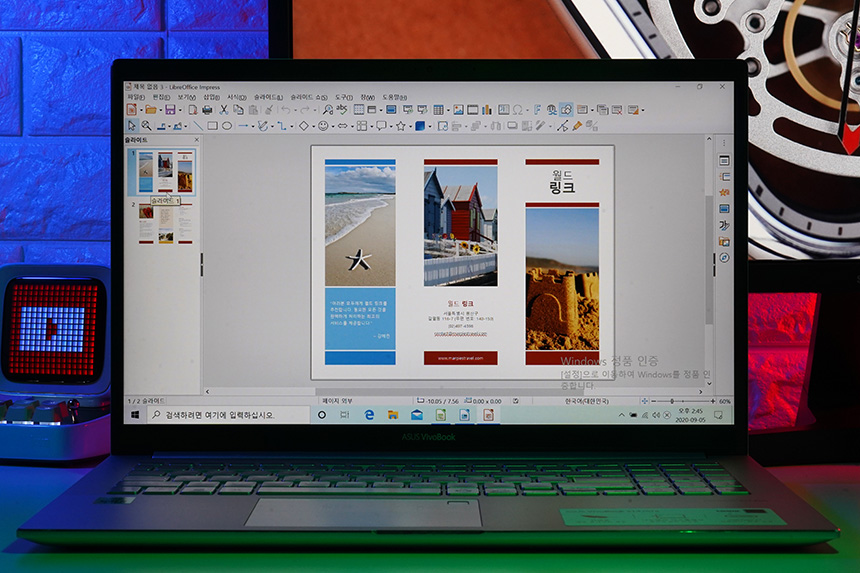Click the New presentation icon
The width and height of the screenshot is (860, 573).
132,110
